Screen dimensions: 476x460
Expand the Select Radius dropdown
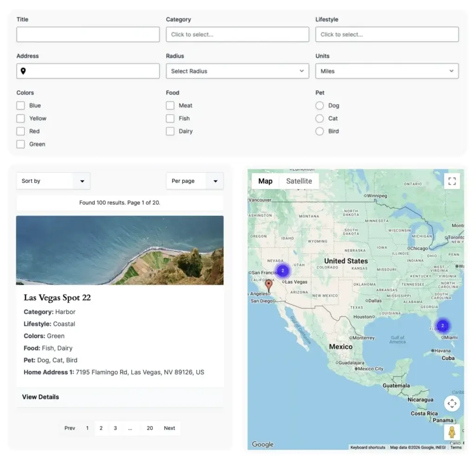238,71
